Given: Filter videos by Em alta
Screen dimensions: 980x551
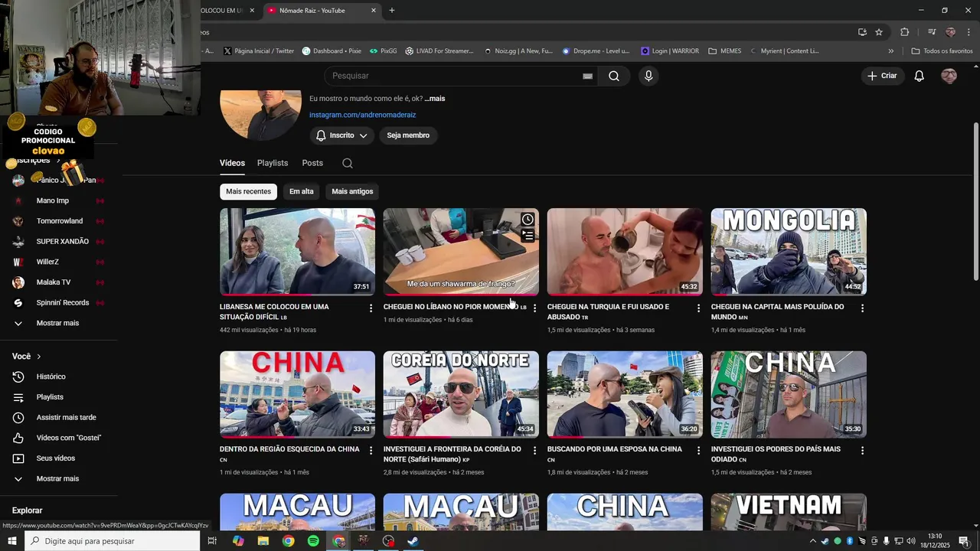Looking at the screenshot, I should [302, 191].
